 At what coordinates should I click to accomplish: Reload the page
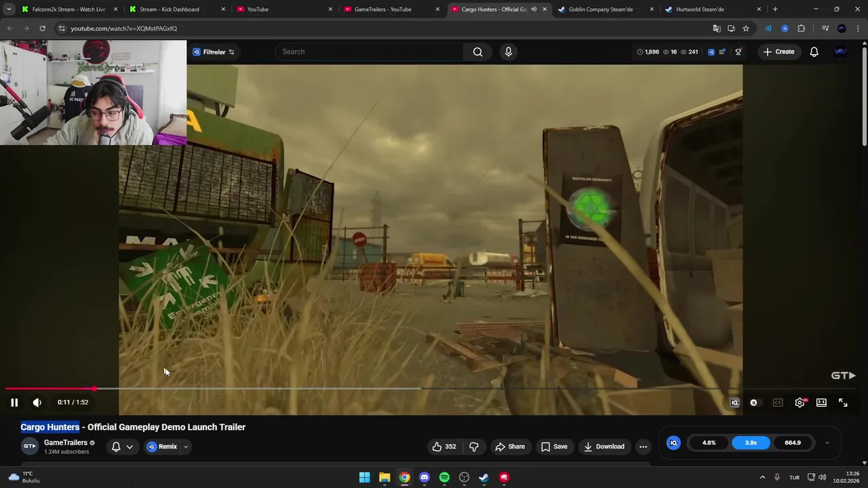coord(42,28)
